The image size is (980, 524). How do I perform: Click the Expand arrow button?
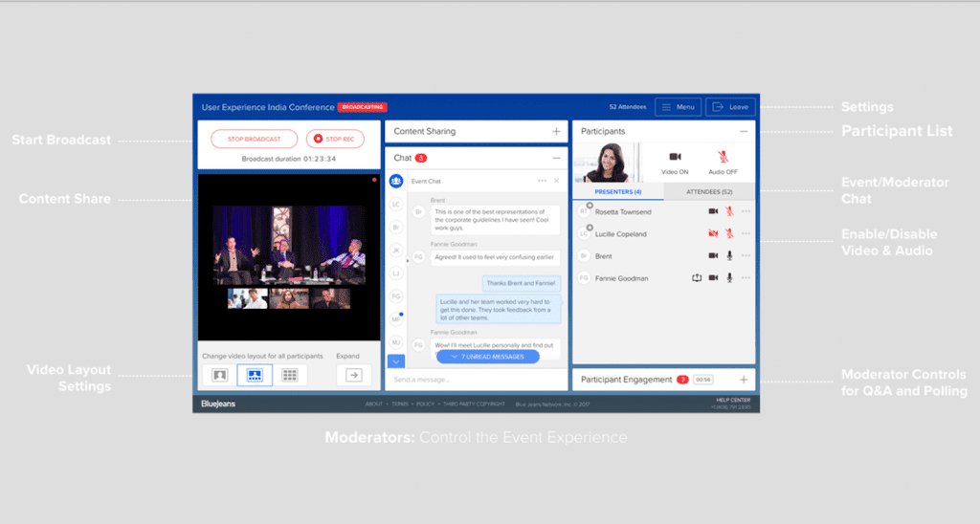[354, 376]
